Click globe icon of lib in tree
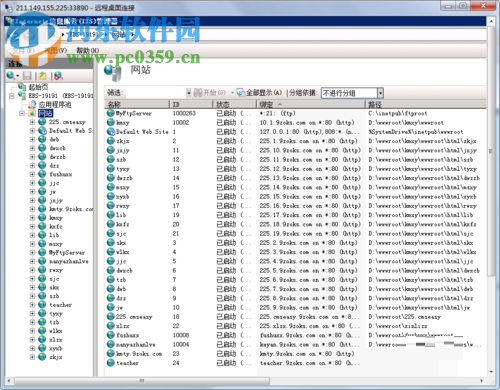The height and width of the screenshot is (390, 500). click(x=42, y=235)
